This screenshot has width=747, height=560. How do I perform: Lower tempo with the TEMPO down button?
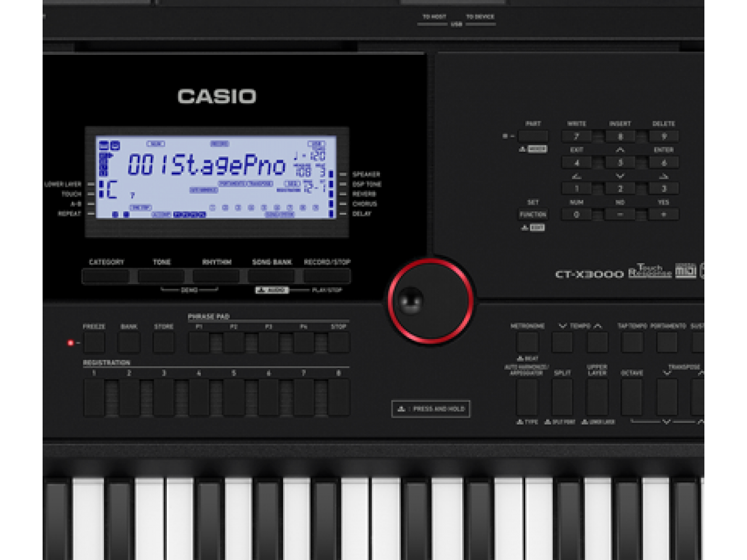click(563, 342)
